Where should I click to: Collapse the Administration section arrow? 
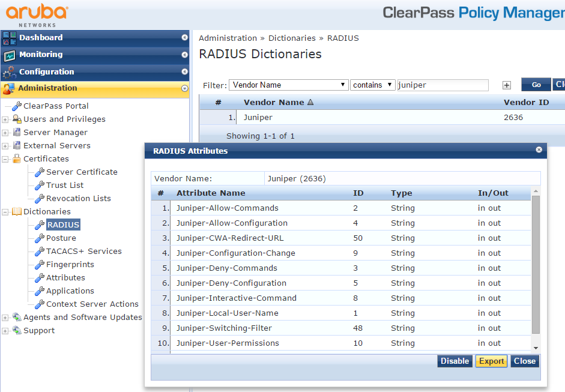pos(184,88)
